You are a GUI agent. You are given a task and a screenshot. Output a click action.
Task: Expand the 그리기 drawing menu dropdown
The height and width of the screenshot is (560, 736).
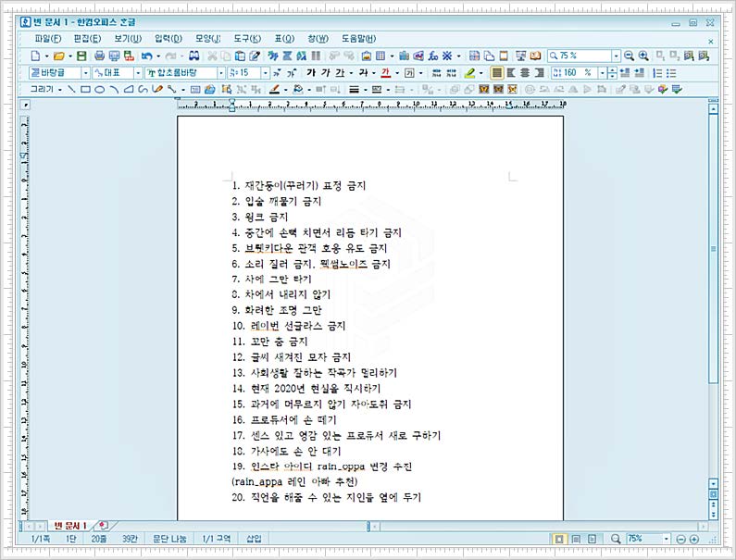[60, 89]
